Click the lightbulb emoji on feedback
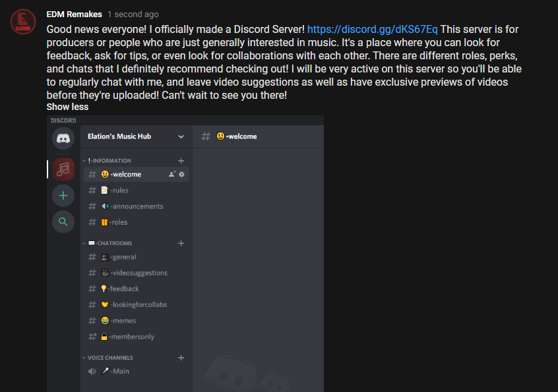558x392 pixels. tap(104, 289)
